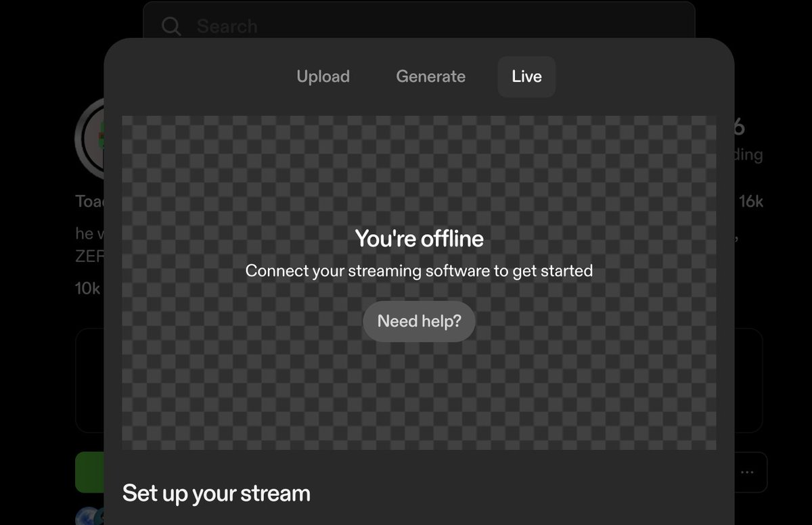Select the Live tab
The width and height of the screenshot is (812, 525).
point(526,76)
